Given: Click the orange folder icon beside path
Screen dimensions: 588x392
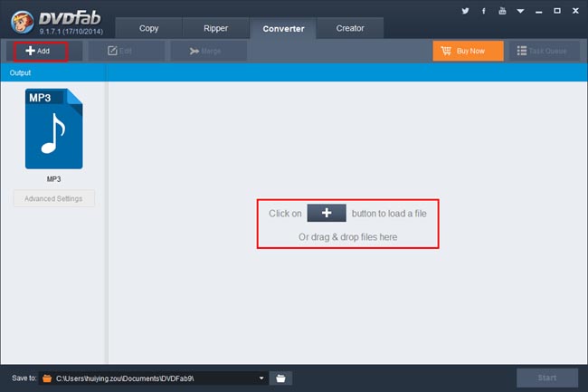Looking at the screenshot, I should (x=47, y=378).
